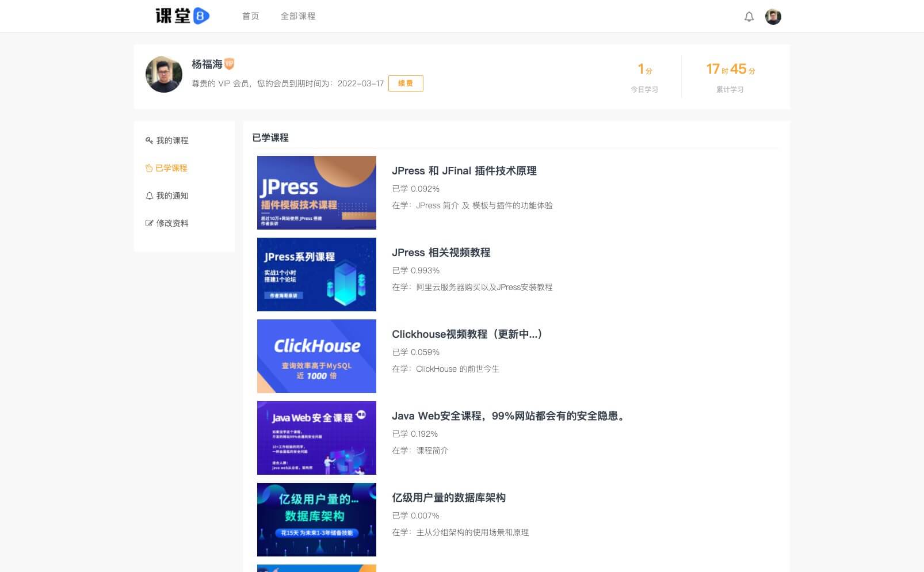Image resolution: width=924 pixels, height=572 pixels.
Task: Click the name 杨福海
Action: pyautogui.click(x=207, y=64)
